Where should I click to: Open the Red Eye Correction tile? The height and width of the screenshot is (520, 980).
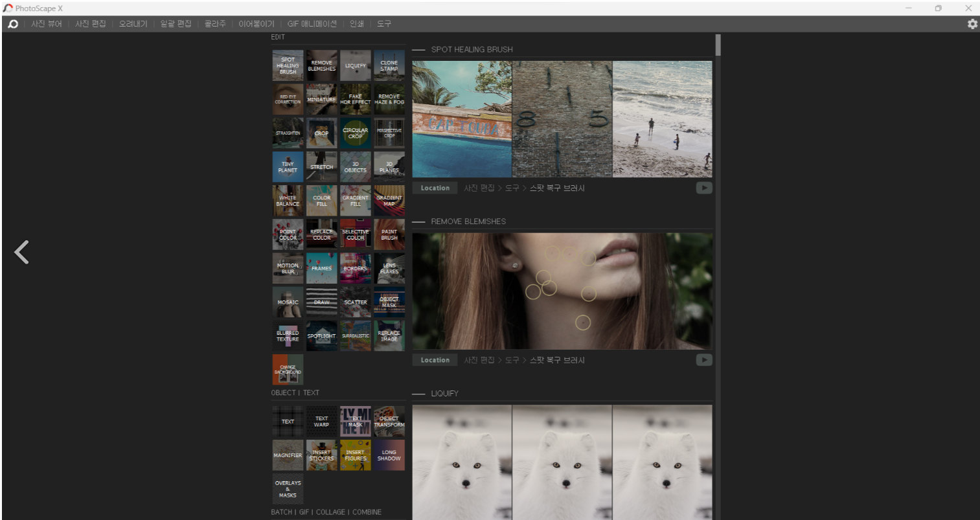point(288,99)
